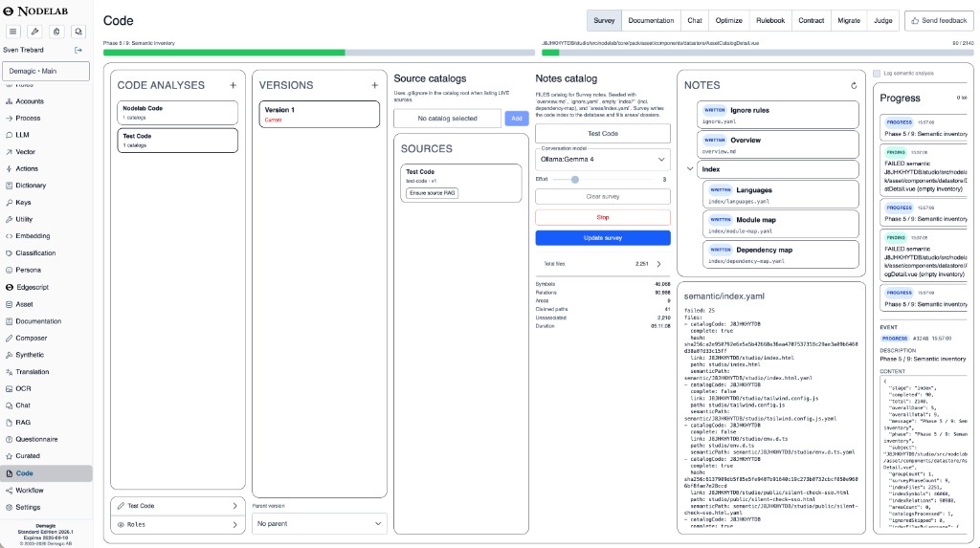Click the Effort slider handle

pos(575,180)
